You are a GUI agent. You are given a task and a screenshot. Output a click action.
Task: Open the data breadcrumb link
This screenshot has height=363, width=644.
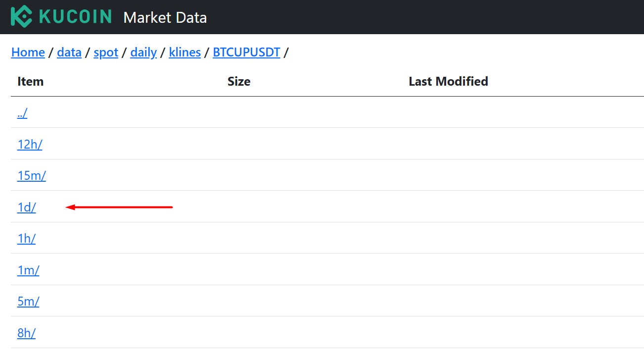point(69,52)
